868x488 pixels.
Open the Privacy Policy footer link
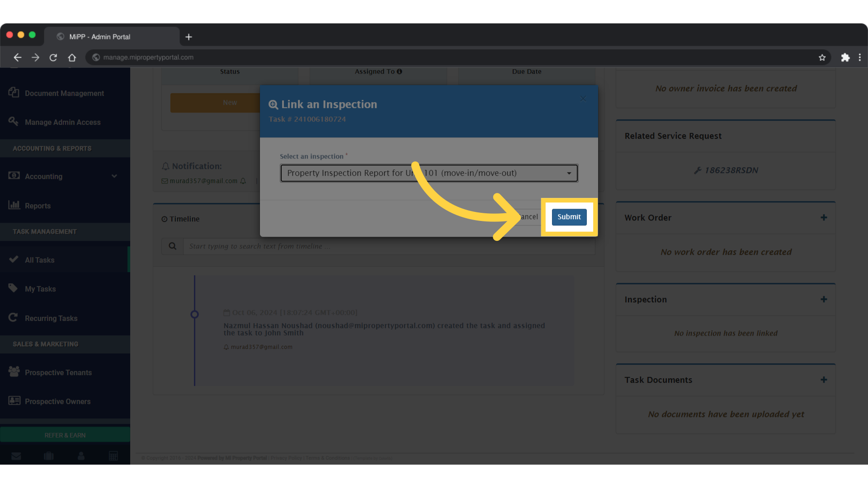pos(286,458)
